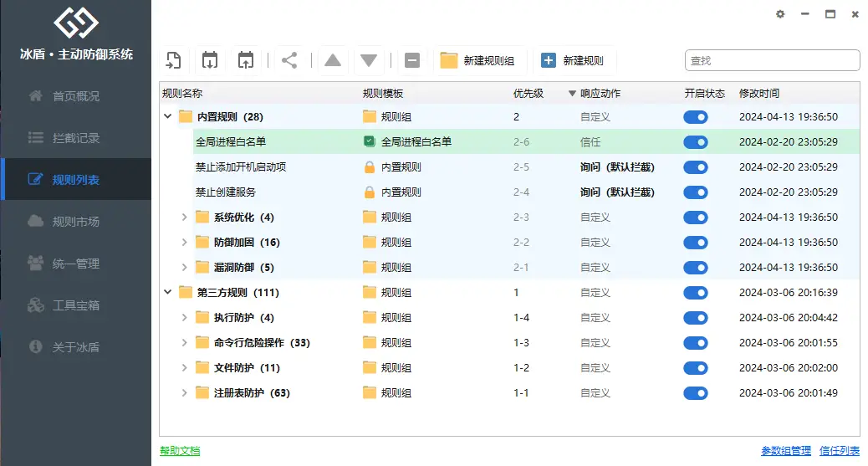
Task: Open settings via the gear icon
Action: click(x=781, y=14)
